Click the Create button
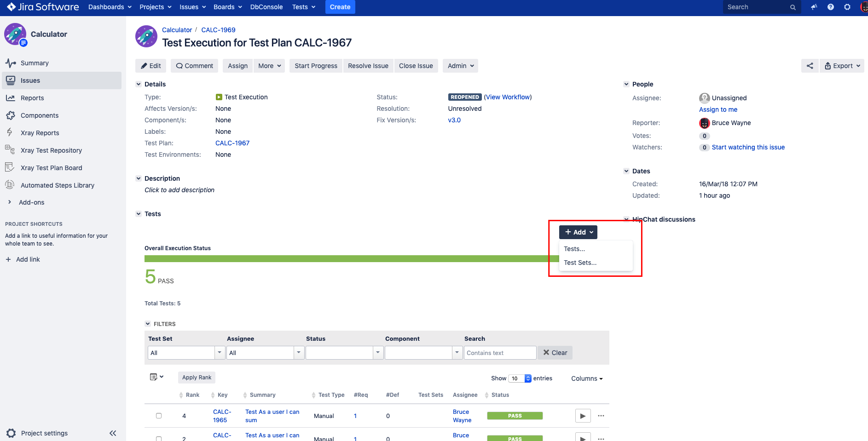868x441 pixels. [340, 7]
